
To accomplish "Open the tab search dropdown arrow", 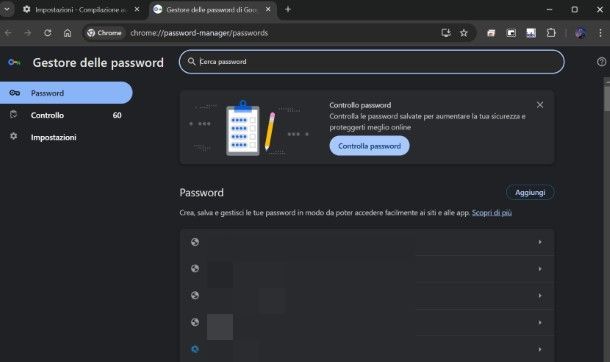I will pyautogui.click(x=7, y=9).
